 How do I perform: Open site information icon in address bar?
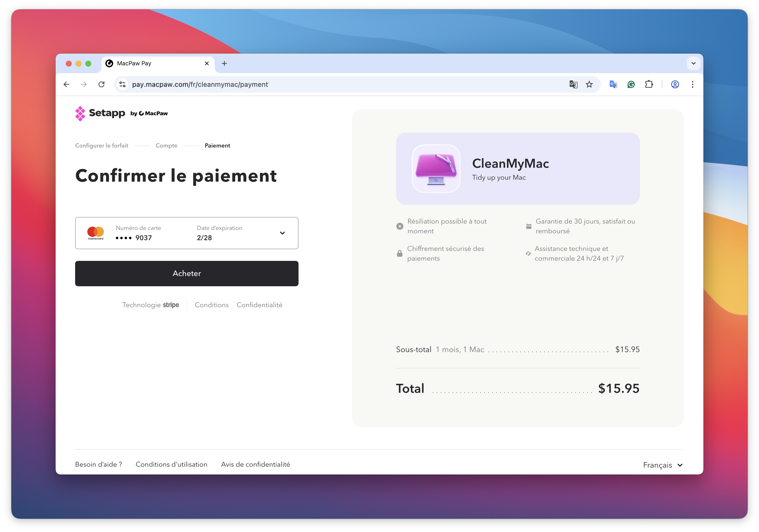pos(122,84)
